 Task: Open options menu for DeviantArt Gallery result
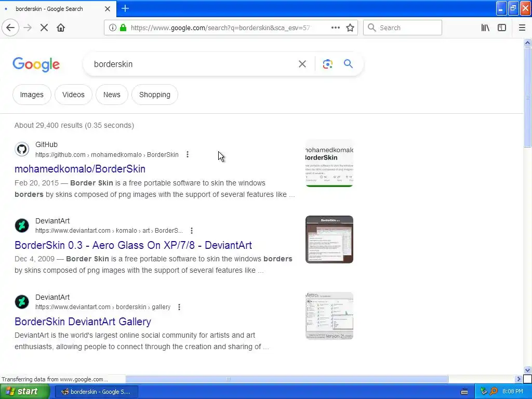click(179, 307)
